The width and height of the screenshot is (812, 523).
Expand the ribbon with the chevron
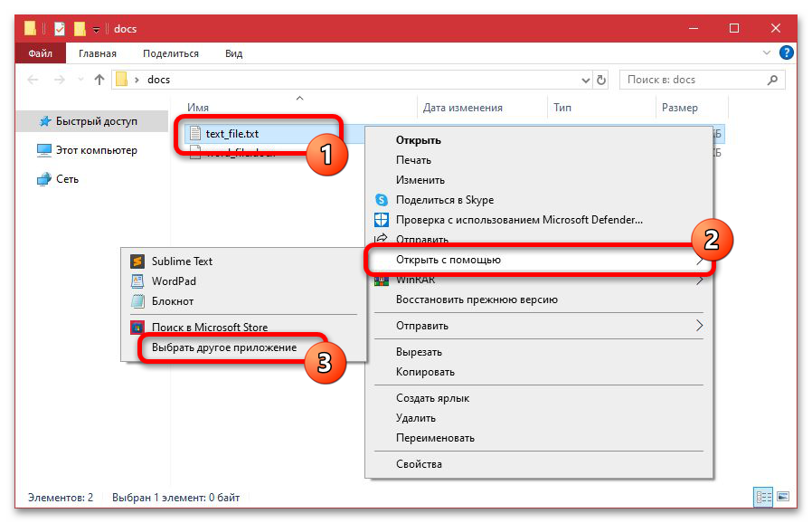[767, 53]
